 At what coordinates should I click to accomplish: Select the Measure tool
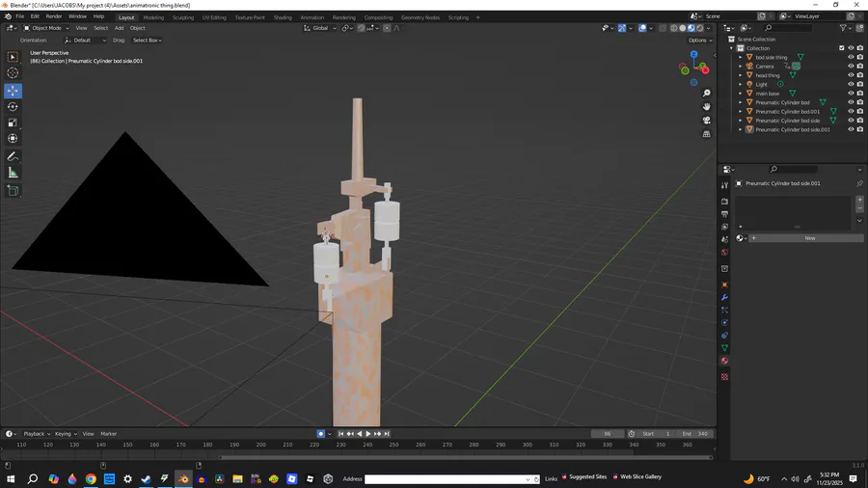[x=13, y=174]
